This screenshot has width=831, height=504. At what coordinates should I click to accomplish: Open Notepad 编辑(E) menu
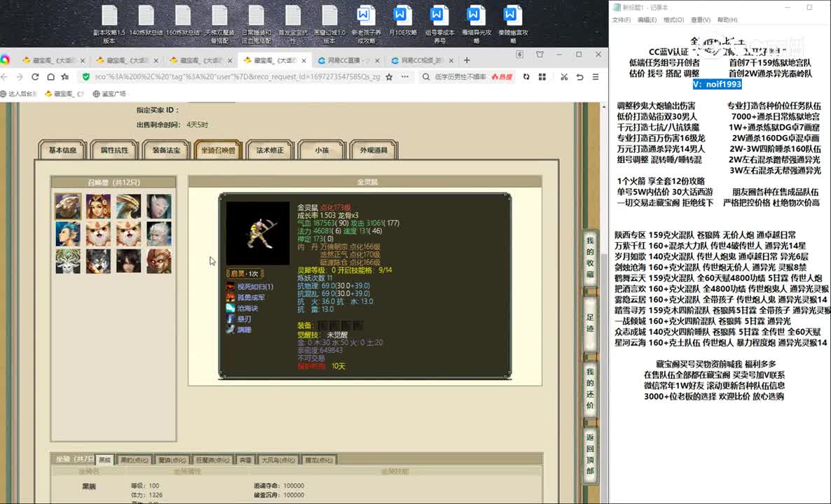(x=647, y=20)
